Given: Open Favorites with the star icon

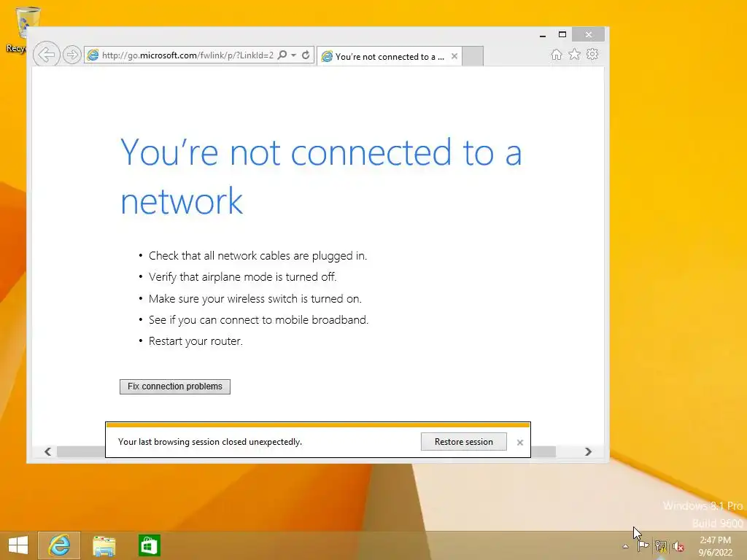Looking at the screenshot, I should tap(575, 54).
